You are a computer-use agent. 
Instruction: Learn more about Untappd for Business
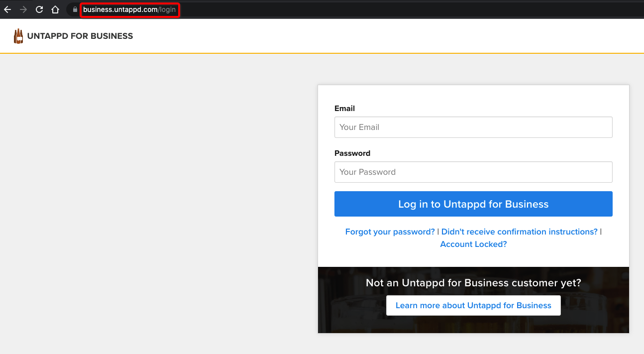click(x=473, y=305)
